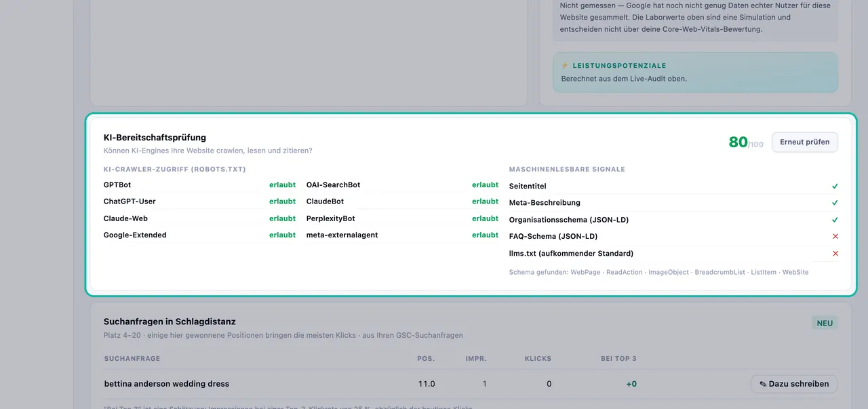This screenshot has height=409, width=868.
Task: Click the erlaubt status next to GPTBot
Action: [282, 184]
